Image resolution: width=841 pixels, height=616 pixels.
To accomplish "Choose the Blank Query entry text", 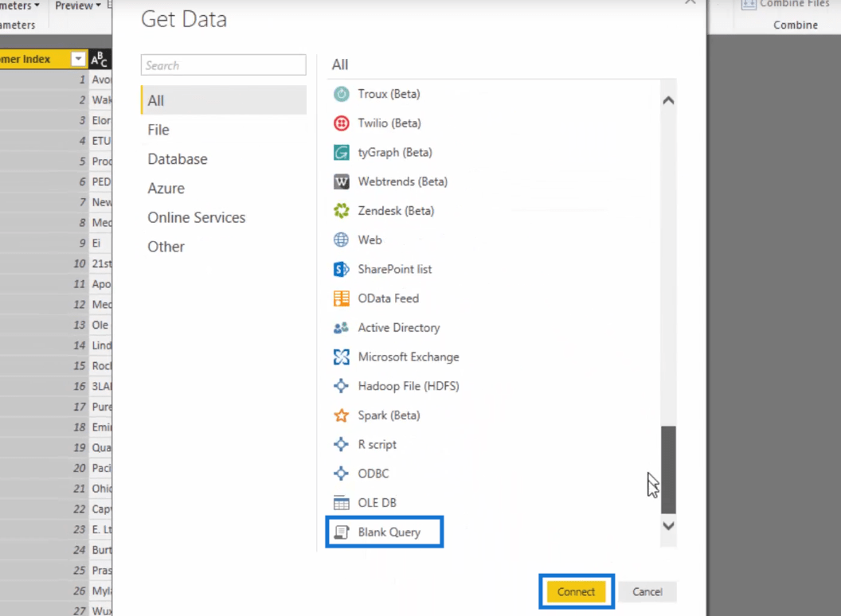I will [389, 532].
